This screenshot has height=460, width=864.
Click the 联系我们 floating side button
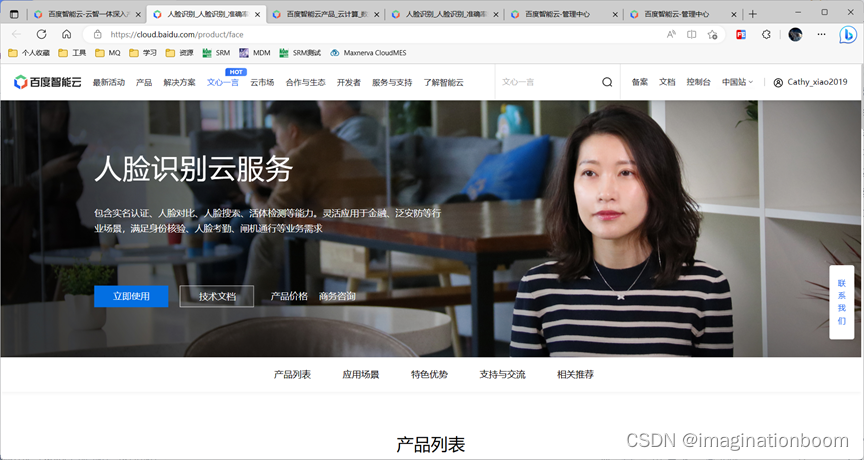click(841, 302)
